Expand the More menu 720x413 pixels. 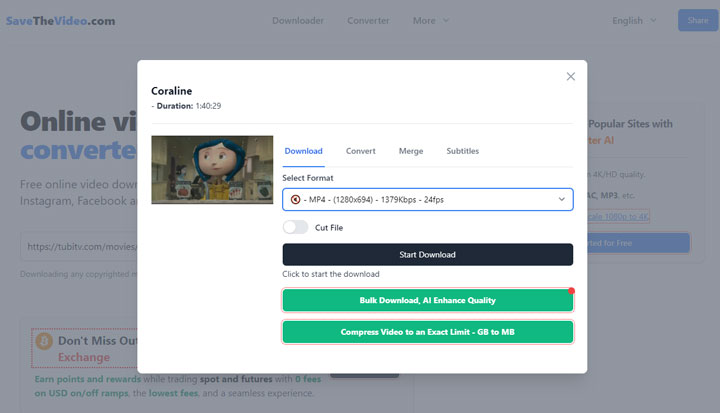[x=431, y=21]
